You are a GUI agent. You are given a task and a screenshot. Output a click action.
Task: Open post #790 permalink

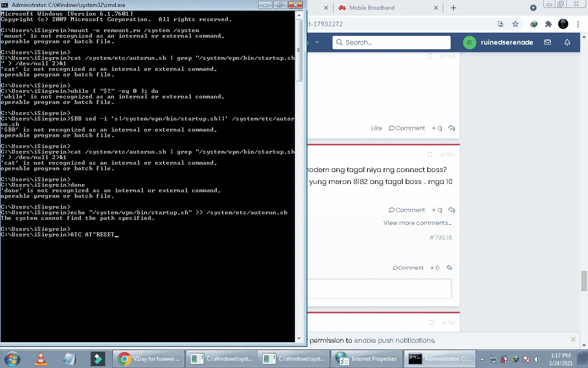447,155
